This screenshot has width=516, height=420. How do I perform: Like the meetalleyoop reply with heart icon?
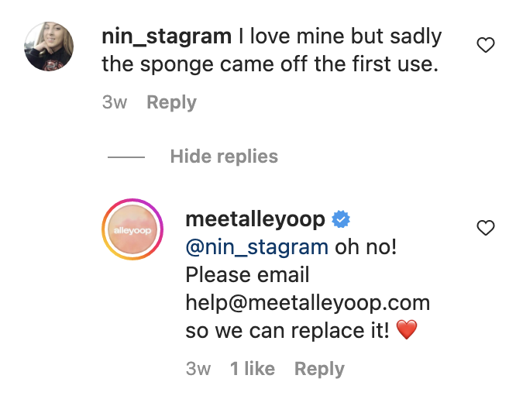point(486,228)
